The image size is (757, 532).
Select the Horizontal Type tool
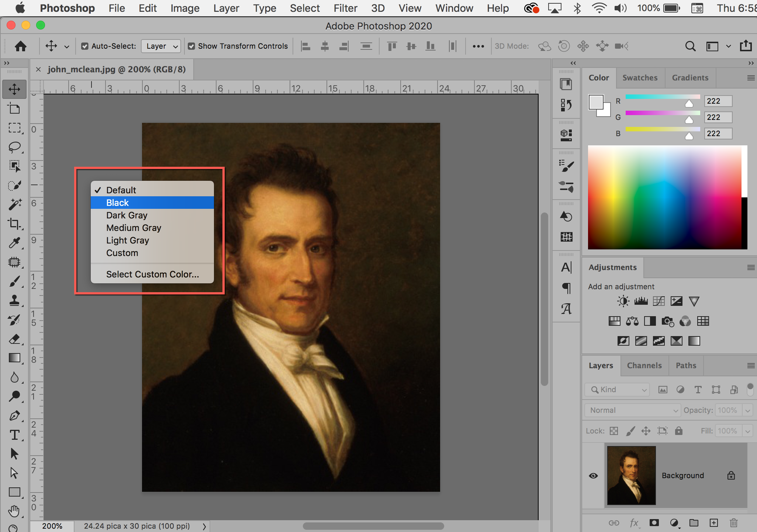[x=14, y=435]
